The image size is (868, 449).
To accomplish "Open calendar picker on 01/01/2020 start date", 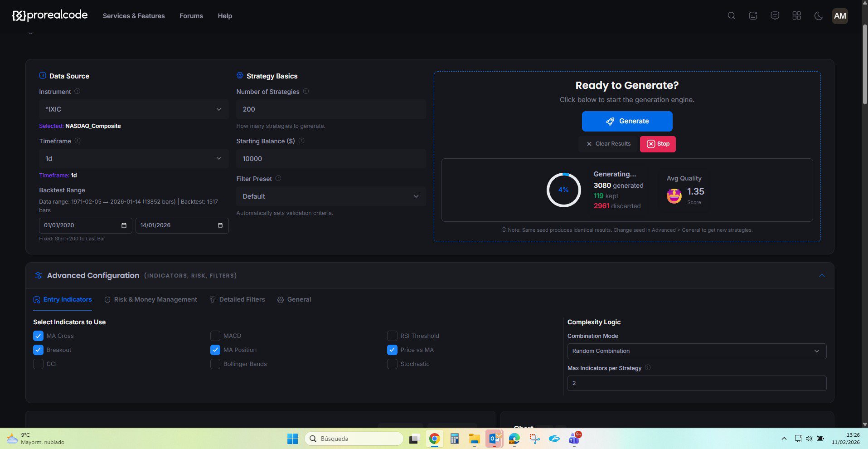I will (x=124, y=225).
